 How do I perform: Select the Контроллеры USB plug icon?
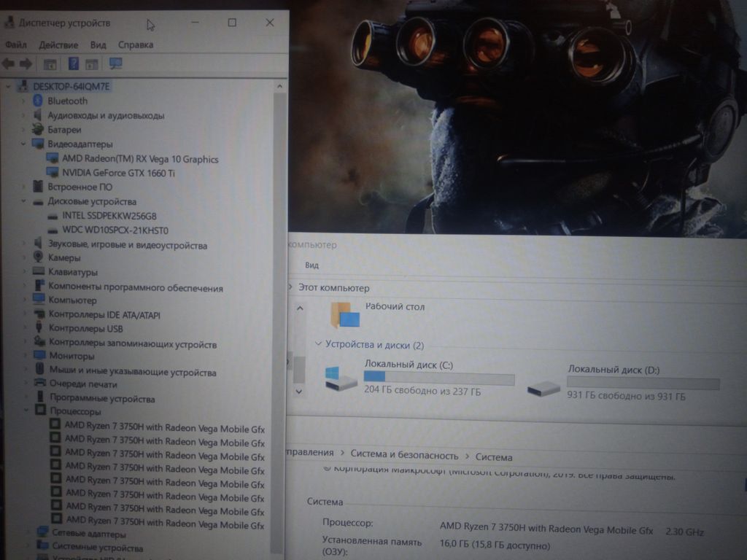[x=39, y=327]
